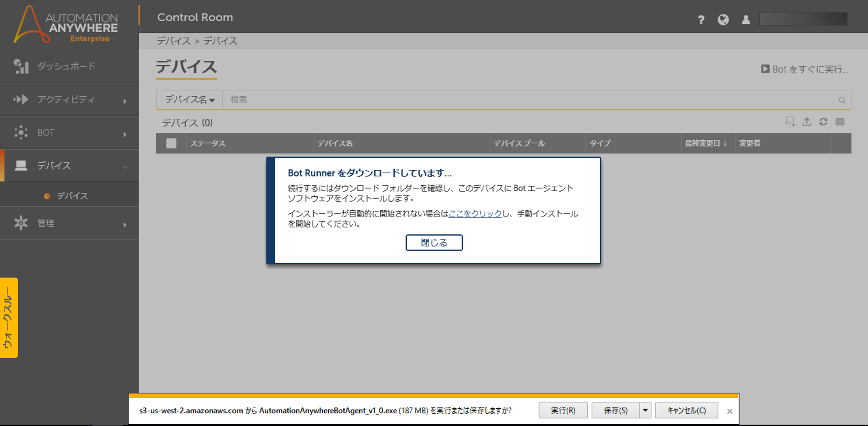Open the help question mark icon
Image resolution: width=868 pixels, height=426 pixels.
point(701,20)
